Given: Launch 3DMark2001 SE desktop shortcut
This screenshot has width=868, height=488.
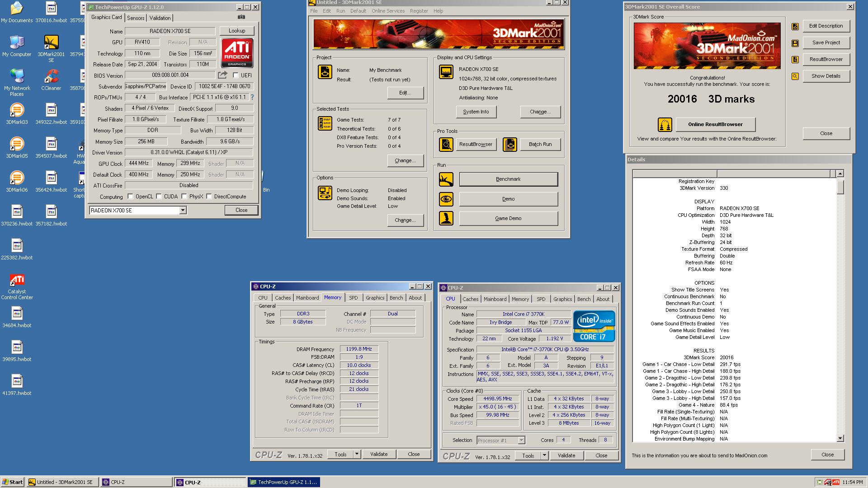Looking at the screenshot, I should (51, 48).
